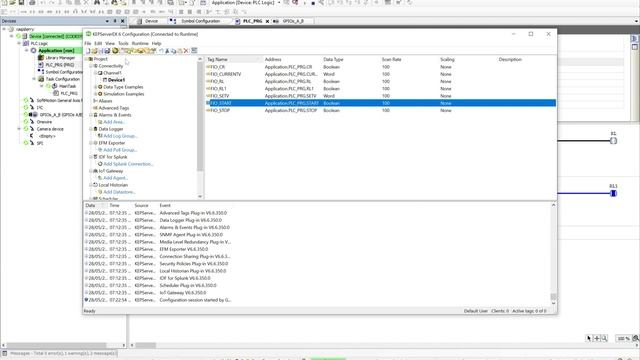640x360 pixels.
Task: Click the R1 coil in the ladder editor
Action: (x=613, y=141)
